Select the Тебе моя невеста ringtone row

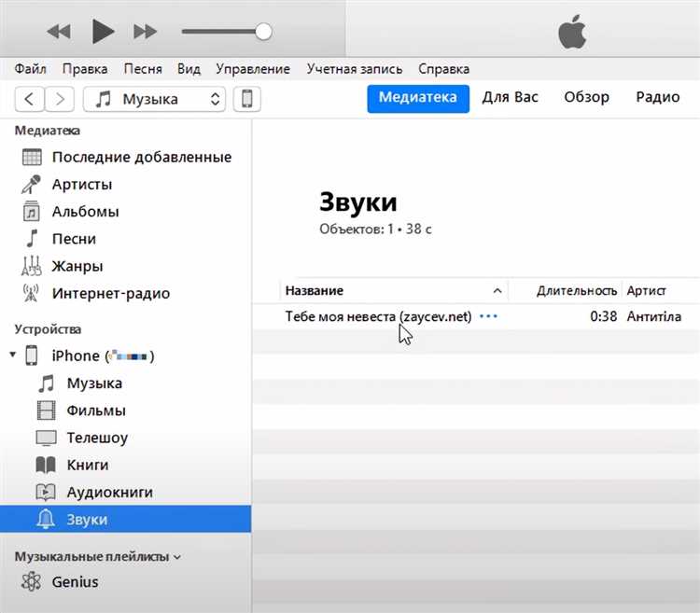pyautogui.click(x=476, y=316)
